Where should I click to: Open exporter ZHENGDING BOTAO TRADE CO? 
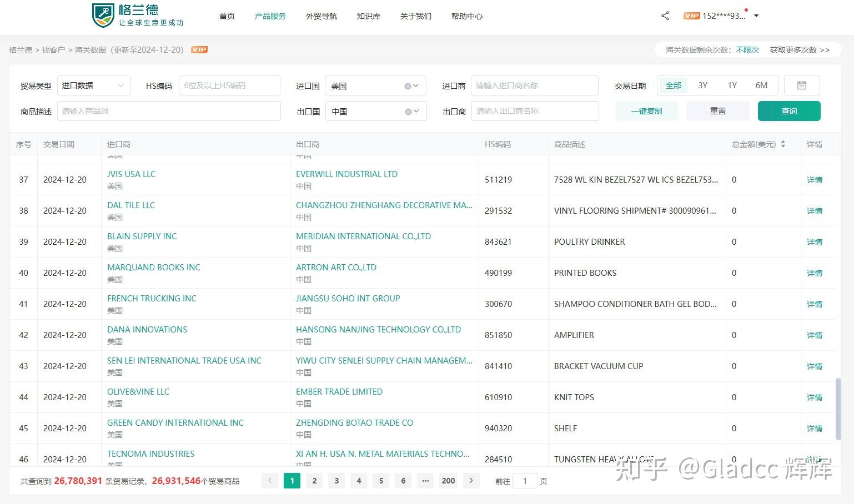[x=355, y=423]
